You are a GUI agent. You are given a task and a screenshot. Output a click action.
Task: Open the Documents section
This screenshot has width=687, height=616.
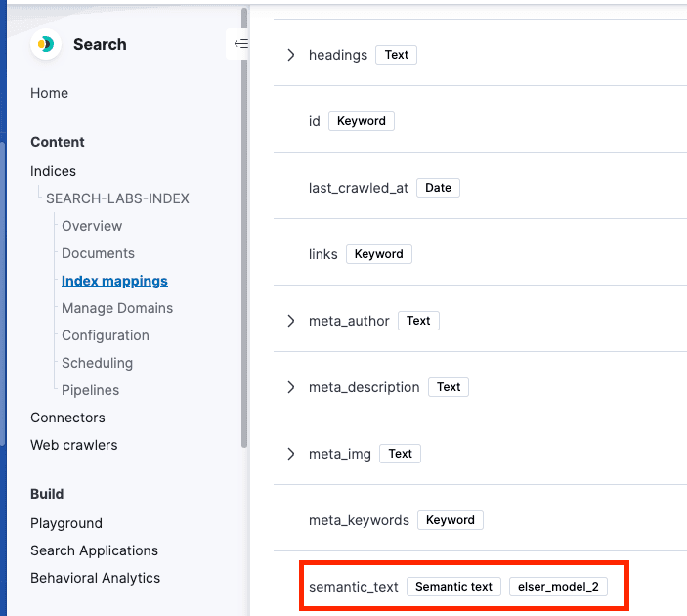click(x=98, y=253)
